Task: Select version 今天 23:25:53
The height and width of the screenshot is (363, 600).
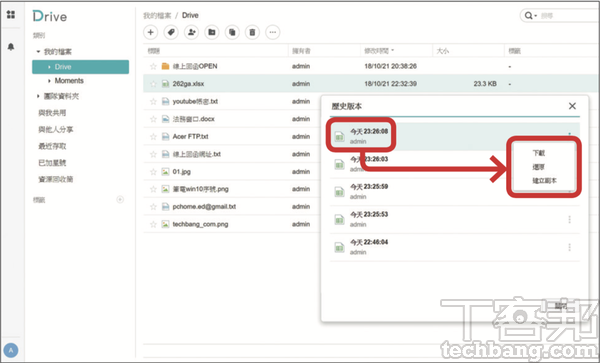Action: point(455,219)
